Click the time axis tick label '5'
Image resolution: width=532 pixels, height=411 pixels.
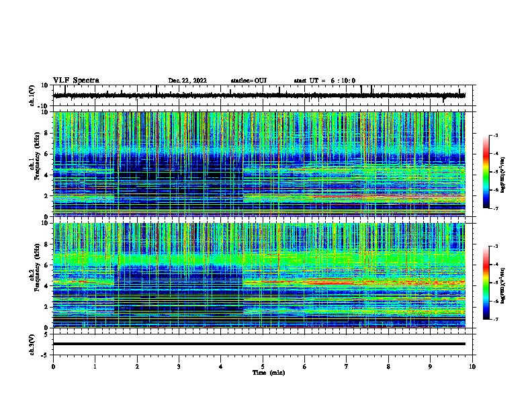(263, 367)
